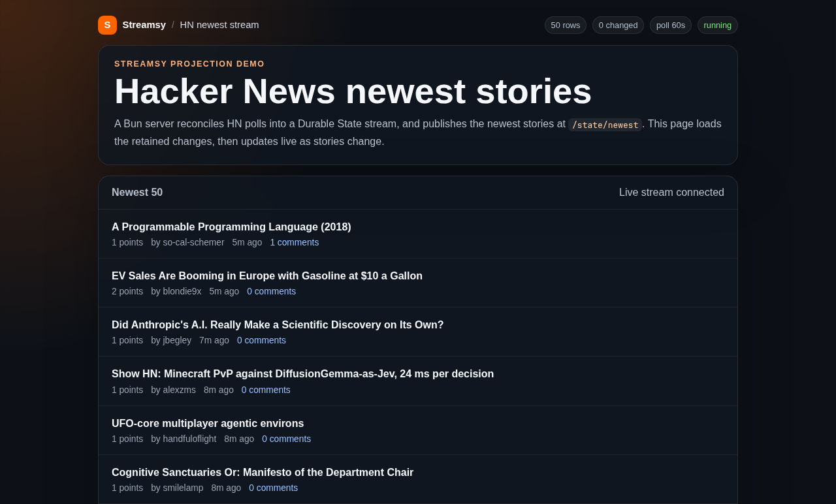
Task: Open 0 comments on Anthropic A.I. story
Action: click(261, 340)
